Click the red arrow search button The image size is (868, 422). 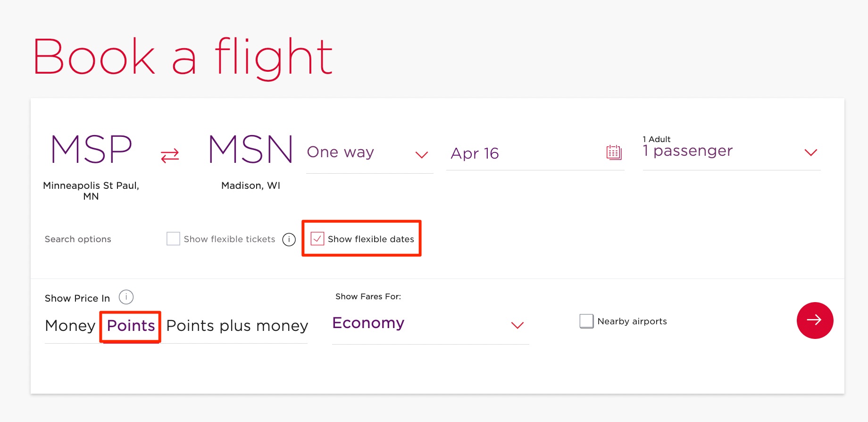point(815,321)
